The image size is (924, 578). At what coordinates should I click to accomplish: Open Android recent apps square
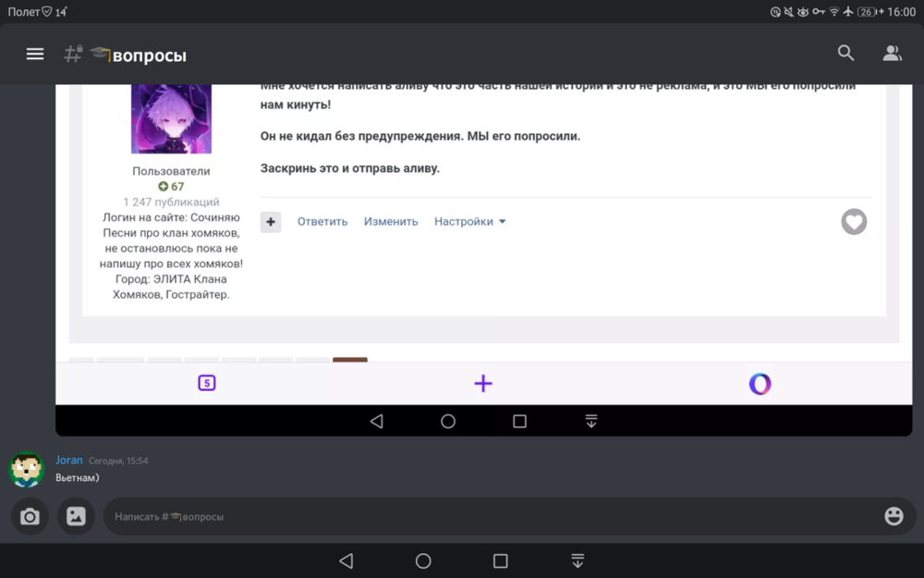point(500,561)
